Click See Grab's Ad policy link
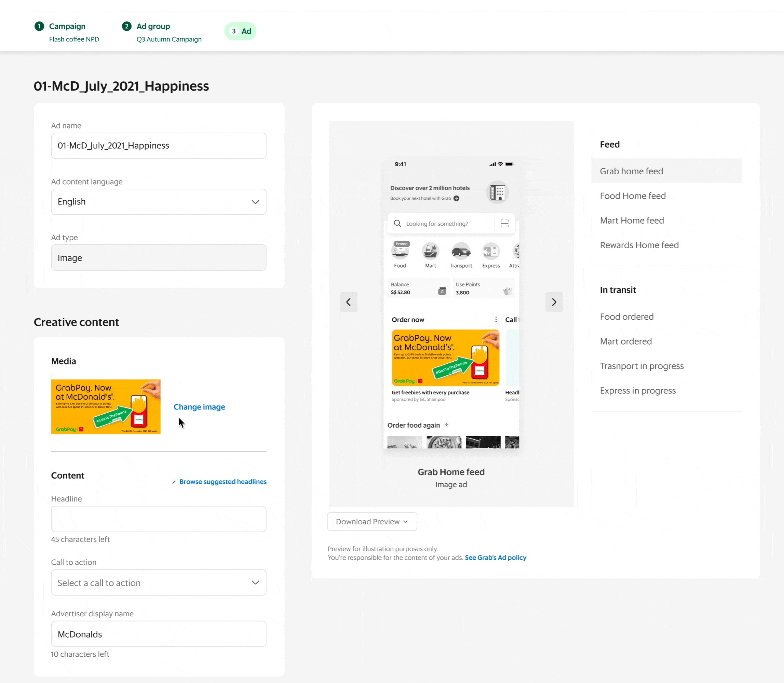 point(495,557)
